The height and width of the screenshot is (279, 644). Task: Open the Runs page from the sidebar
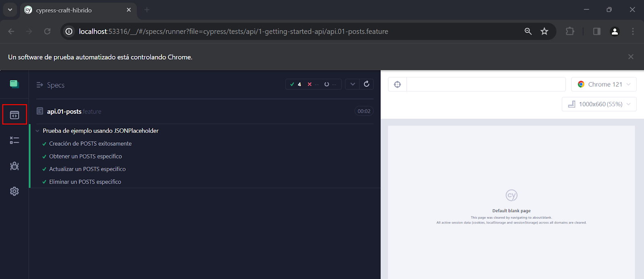pos(14,141)
